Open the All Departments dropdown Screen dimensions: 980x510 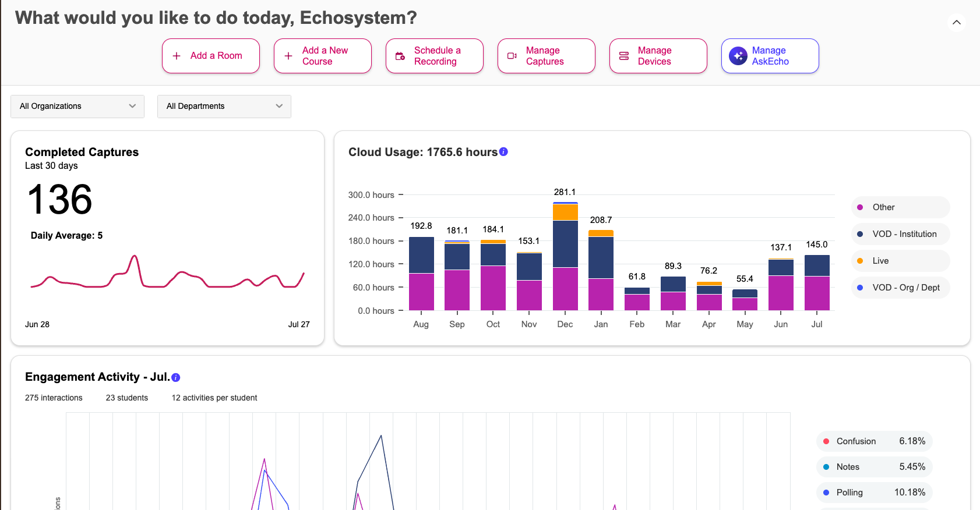point(224,107)
